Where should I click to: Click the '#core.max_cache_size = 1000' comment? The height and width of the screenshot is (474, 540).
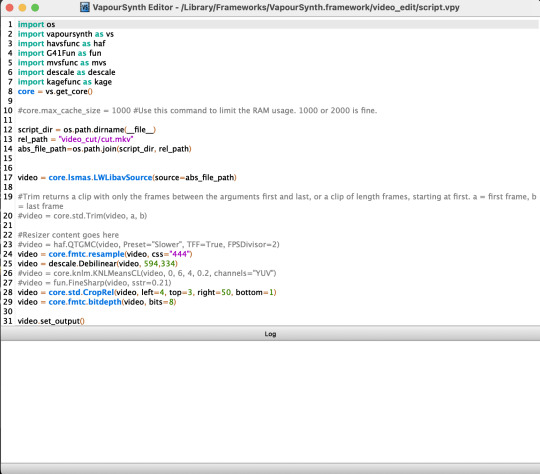tap(197, 111)
